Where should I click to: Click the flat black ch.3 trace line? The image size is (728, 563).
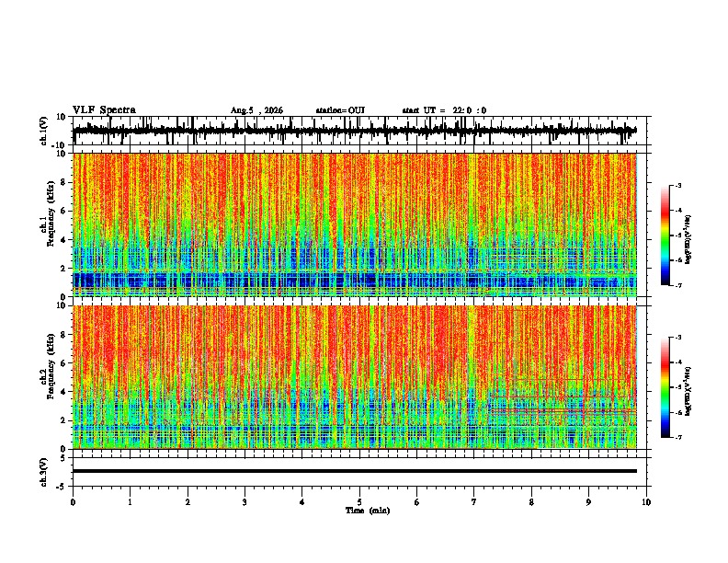[355, 471]
